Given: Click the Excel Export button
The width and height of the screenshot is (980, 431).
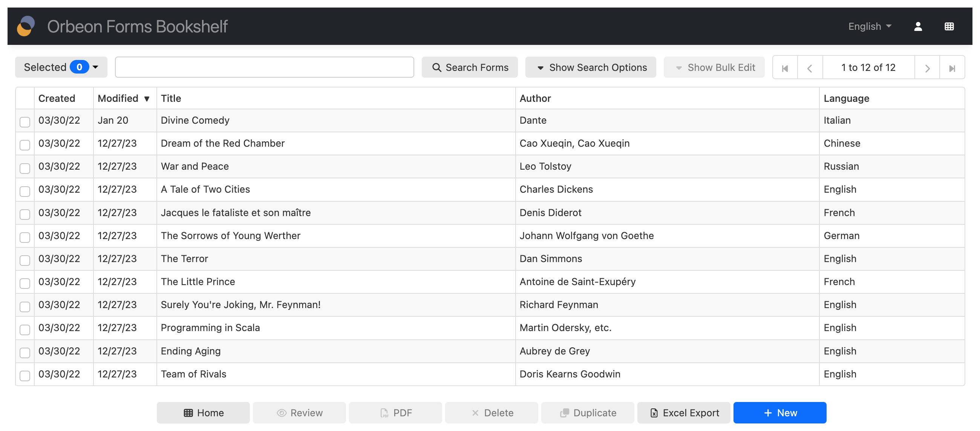Looking at the screenshot, I should click(x=684, y=413).
